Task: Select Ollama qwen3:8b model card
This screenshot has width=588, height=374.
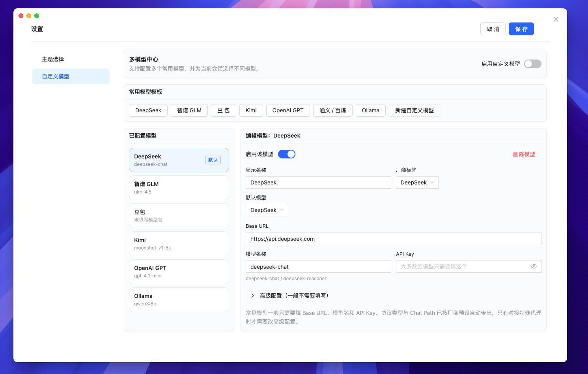Action: point(179,300)
